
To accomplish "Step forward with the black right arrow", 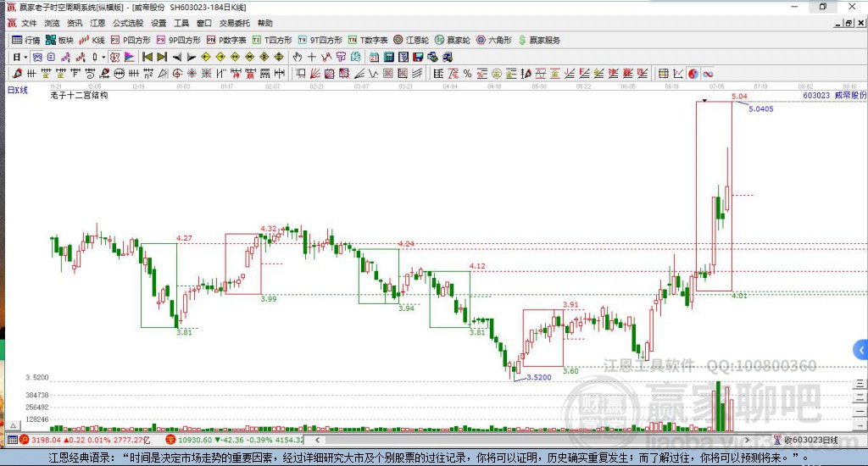I will point(191,57).
